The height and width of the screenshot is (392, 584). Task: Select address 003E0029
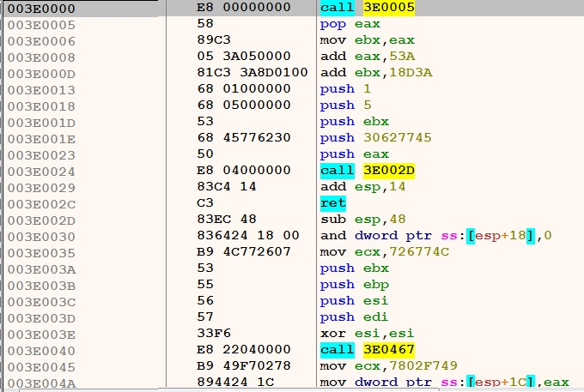[41, 188]
